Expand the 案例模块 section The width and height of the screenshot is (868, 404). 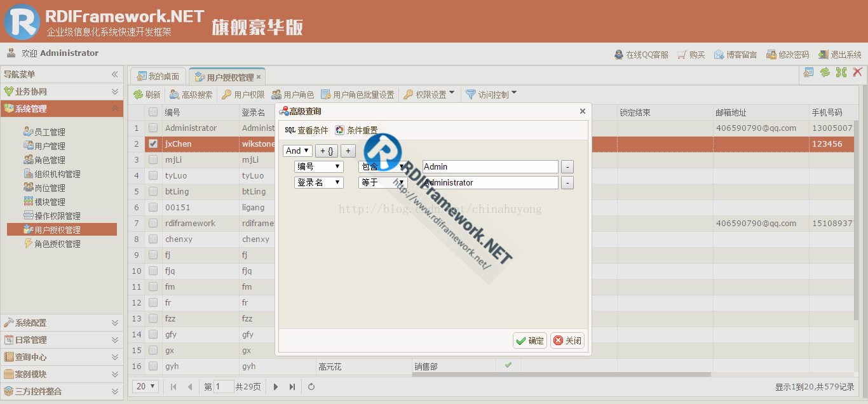[x=62, y=374]
